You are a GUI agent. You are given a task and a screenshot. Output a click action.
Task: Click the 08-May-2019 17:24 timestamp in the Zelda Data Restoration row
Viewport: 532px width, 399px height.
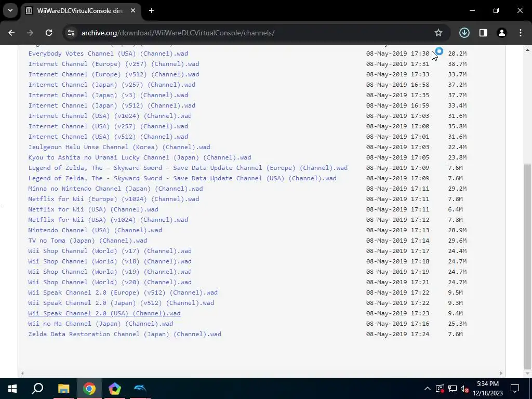[x=397, y=334]
